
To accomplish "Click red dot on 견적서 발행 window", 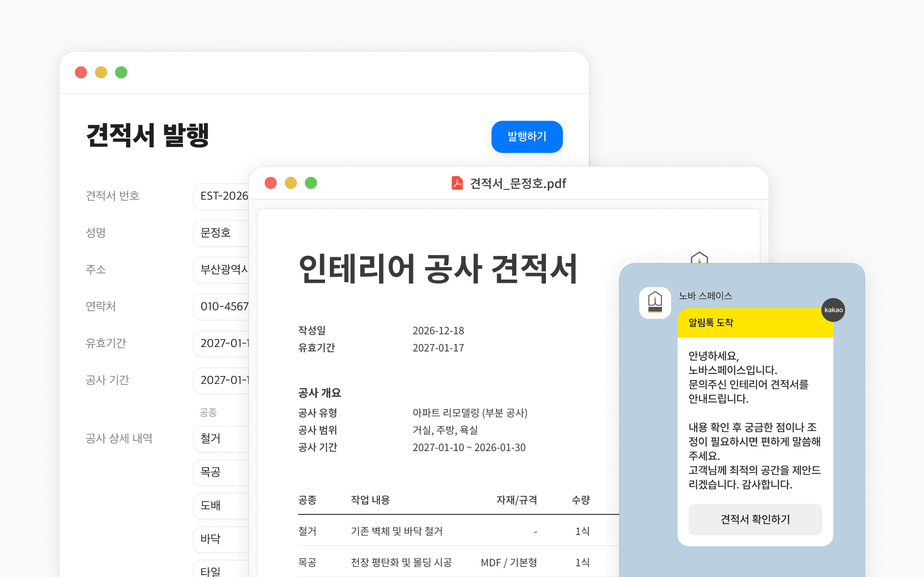I will 81,72.
